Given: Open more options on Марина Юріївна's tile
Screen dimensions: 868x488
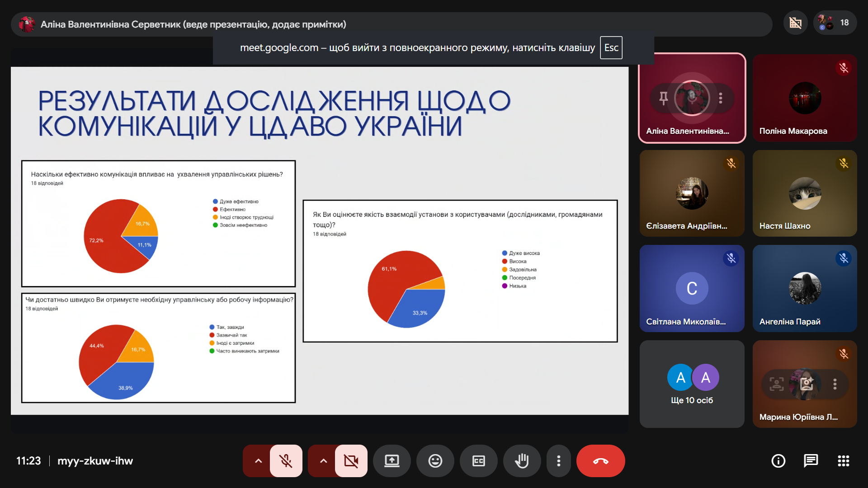Looking at the screenshot, I should click(835, 384).
